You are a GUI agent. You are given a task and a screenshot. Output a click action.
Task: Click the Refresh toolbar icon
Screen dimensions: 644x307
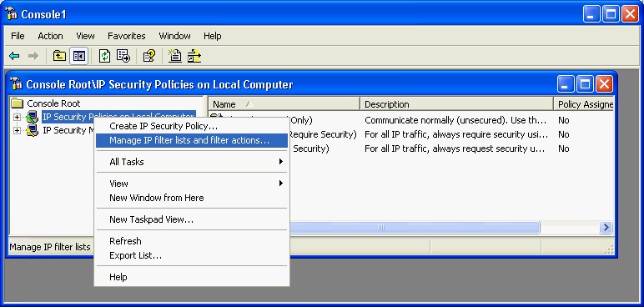(x=105, y=56)
